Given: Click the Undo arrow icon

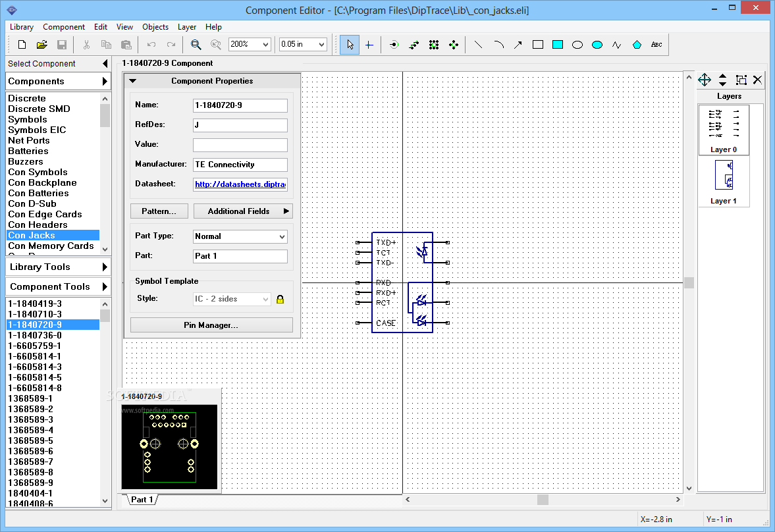Looking at the screenshot, I should (x=151, y=45).
